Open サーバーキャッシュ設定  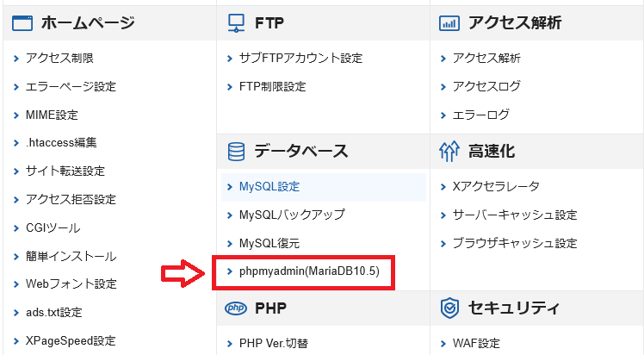[515, 215]
